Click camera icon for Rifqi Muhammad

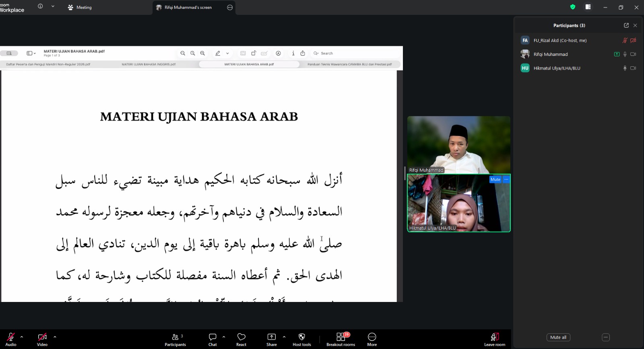tap(633, 54)
